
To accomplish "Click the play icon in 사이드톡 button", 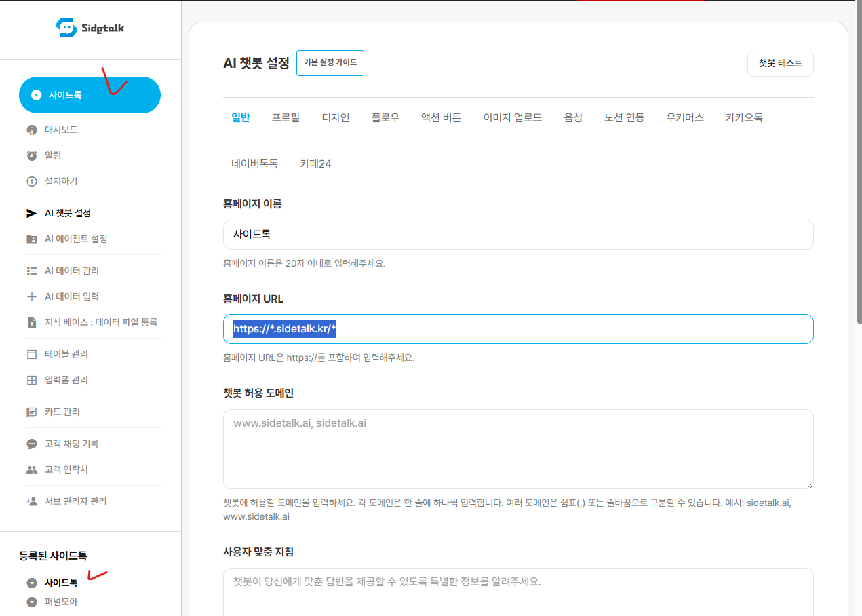I will 37,95.
